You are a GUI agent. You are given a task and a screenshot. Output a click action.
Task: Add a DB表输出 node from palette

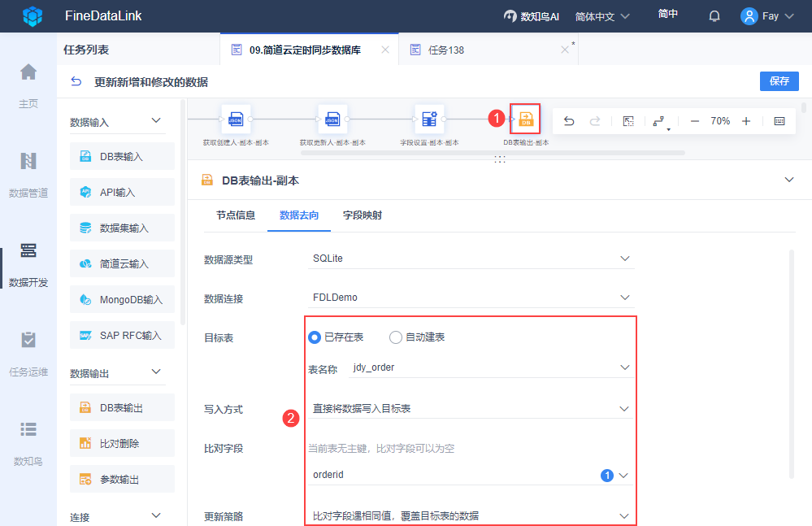point(122,407)
